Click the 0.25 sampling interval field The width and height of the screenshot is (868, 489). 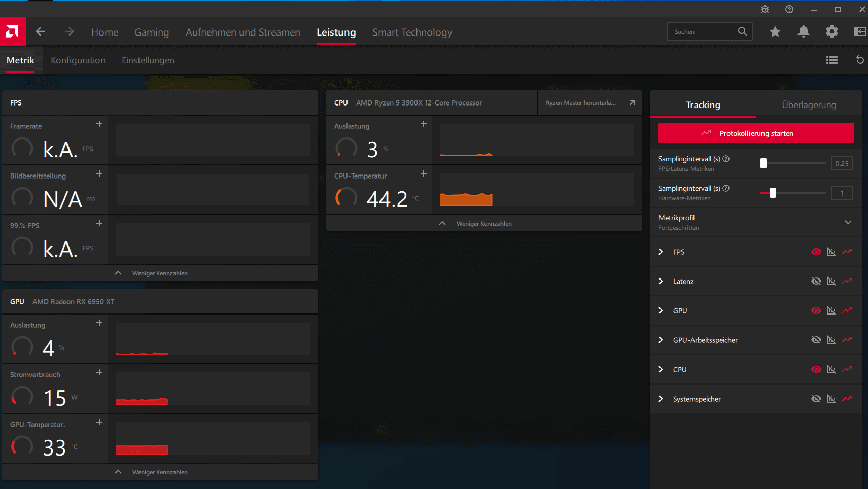(842, 163)
